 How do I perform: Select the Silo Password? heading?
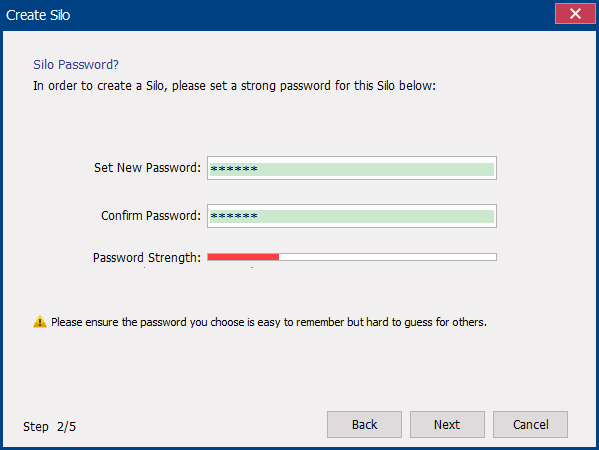[x=76, y=65]
